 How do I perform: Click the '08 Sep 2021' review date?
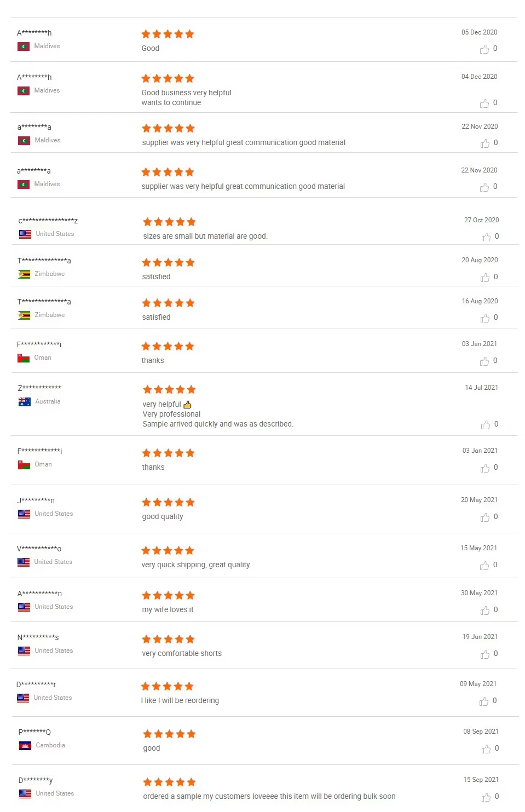481,732
